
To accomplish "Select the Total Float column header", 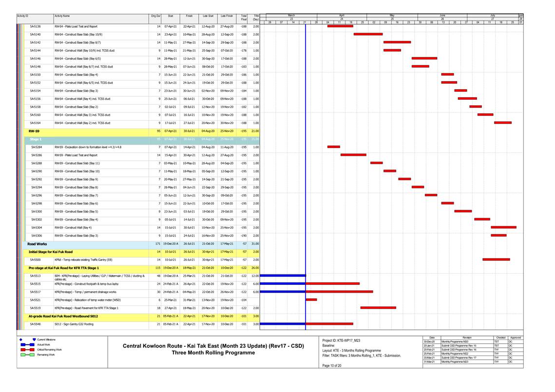I will (x=243, y=18).
